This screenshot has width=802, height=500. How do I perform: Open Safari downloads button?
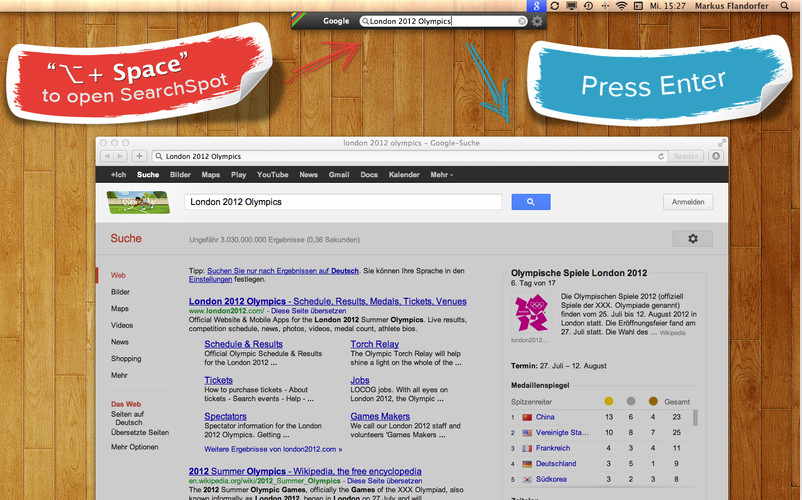pos(716,156)
